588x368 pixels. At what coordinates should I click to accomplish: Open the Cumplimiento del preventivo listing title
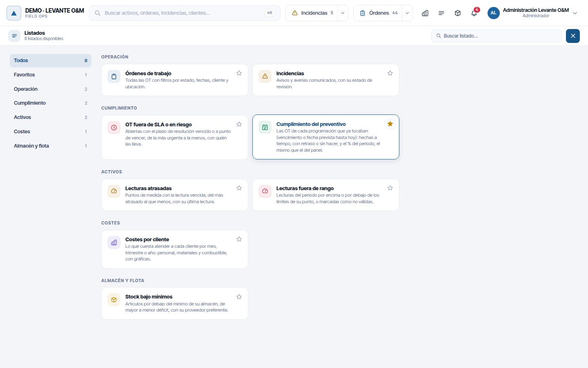[x=311, y=124]
